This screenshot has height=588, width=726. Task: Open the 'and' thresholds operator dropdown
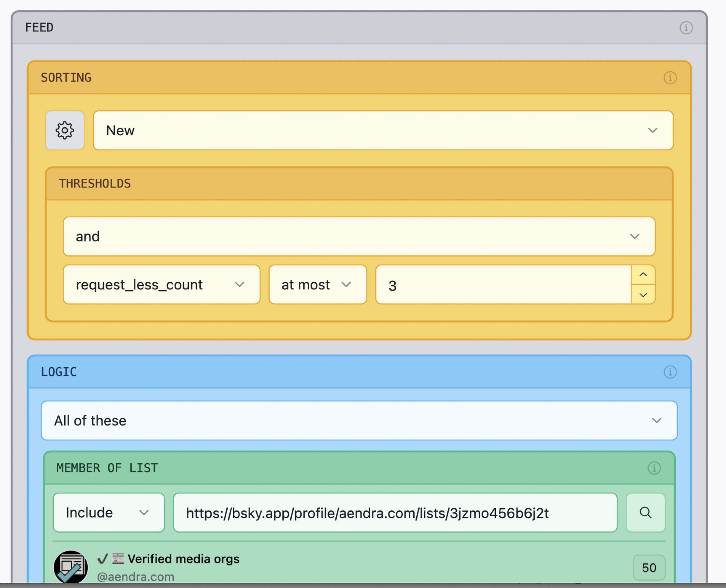(x=358, y=237)
